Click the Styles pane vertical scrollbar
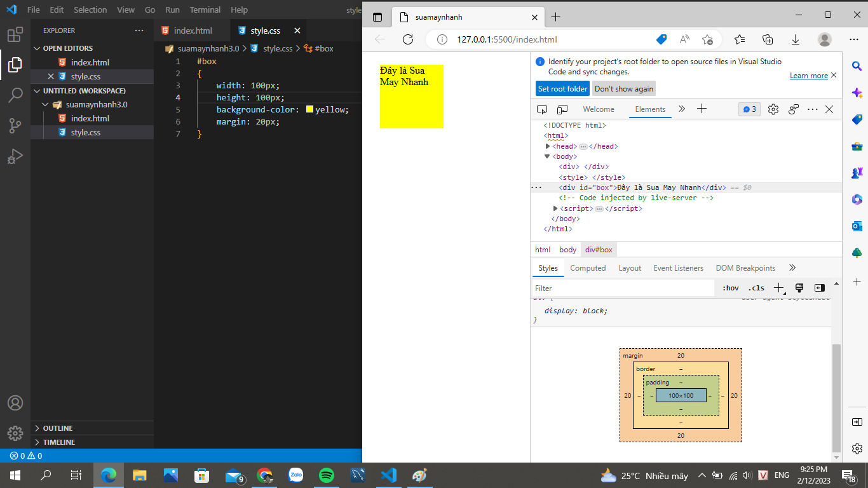Viewport: 868px width, 488px height. [x=836, y=397]
